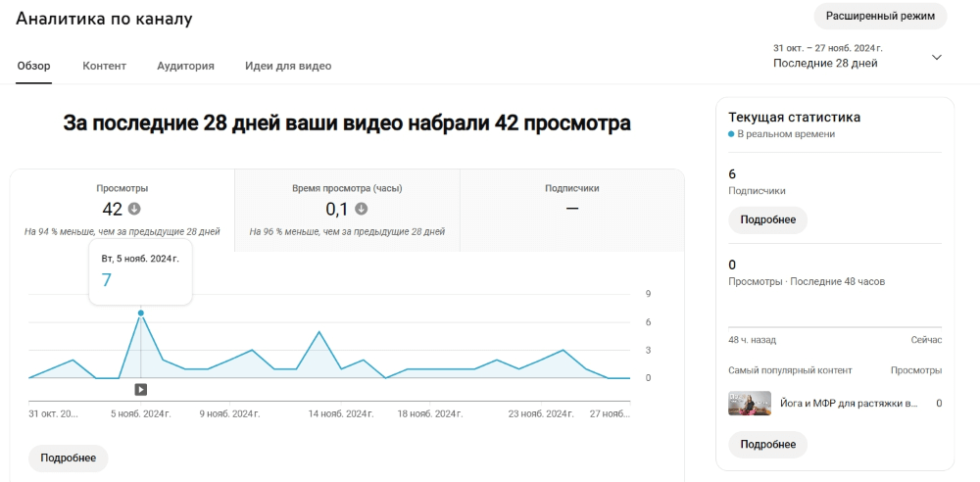
Task: Open the 'Йога и МФР для растяжки' video link
Action: 850,404
